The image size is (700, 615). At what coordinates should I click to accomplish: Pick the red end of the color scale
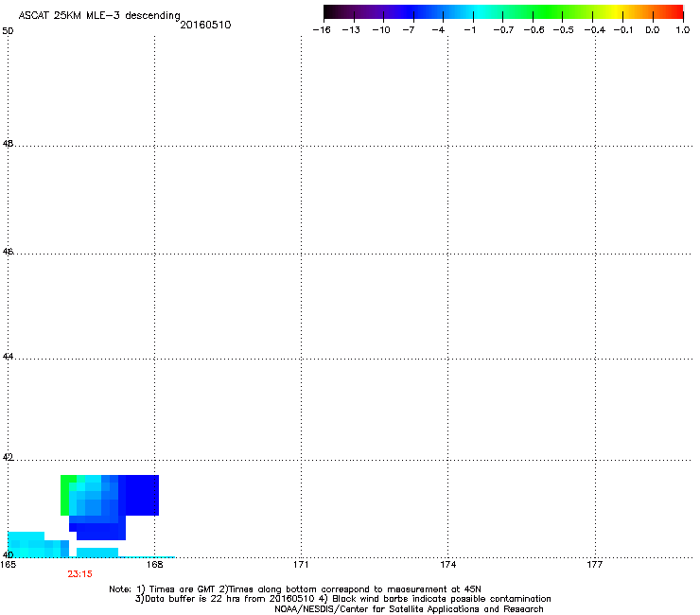[674, 12]
